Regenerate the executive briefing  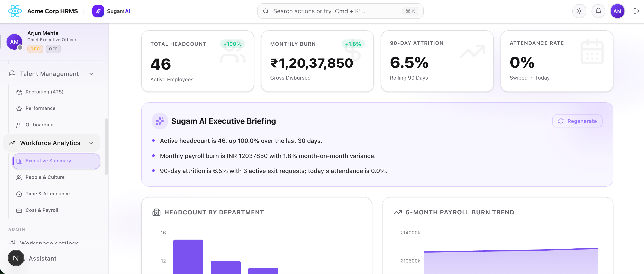click(577, 121)
